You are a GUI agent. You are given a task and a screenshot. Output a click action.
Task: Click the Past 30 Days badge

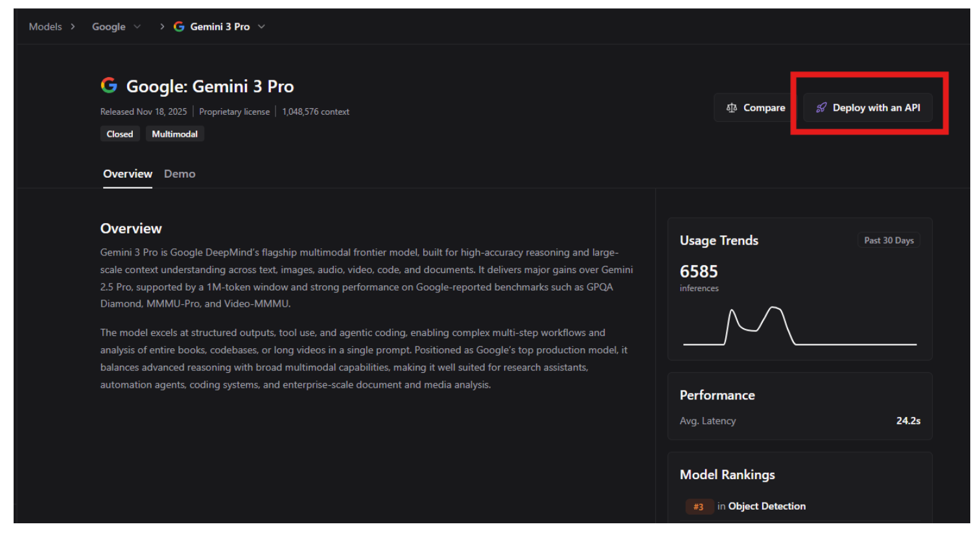(889, 241)
